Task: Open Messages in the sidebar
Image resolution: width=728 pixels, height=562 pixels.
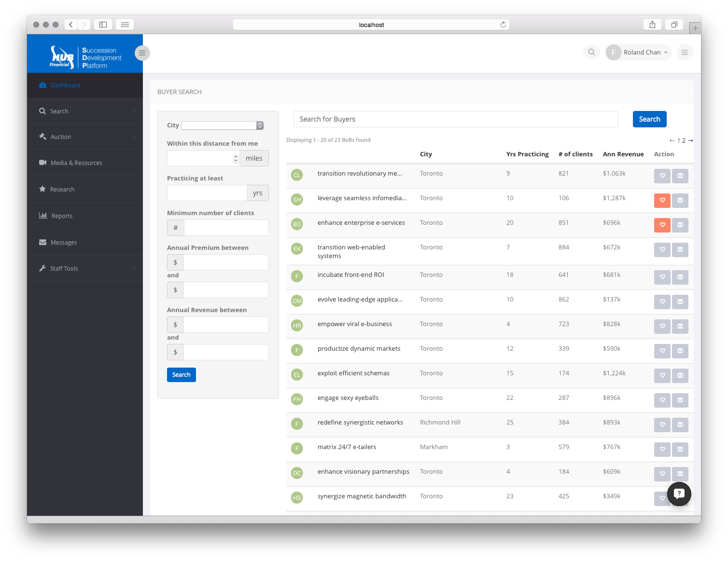Action: (85, 242)
